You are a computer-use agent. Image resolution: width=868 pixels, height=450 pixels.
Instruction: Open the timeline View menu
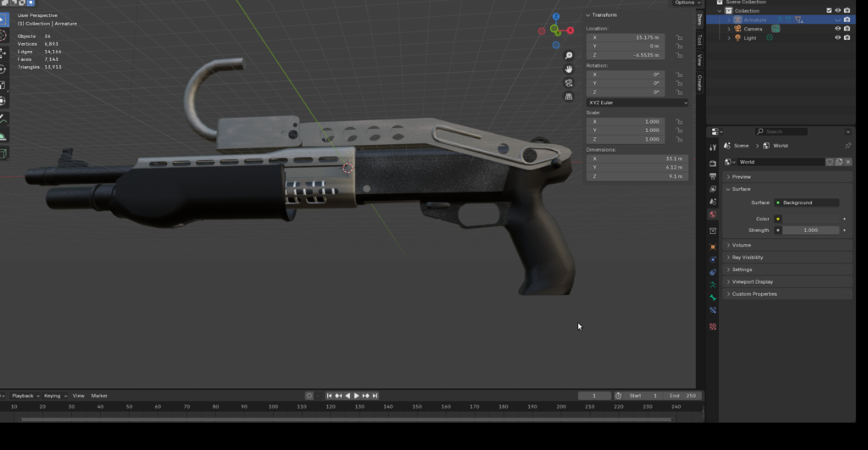tap(79, 396)
